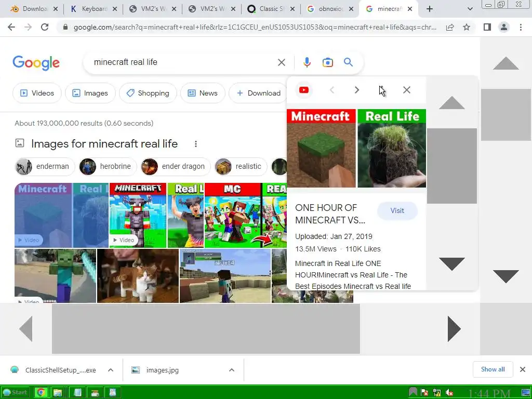Image resolution: width=532 pixels, height=399 pixels.
Task: Submit search with magnifier icon
Action: tap(348, 62)
